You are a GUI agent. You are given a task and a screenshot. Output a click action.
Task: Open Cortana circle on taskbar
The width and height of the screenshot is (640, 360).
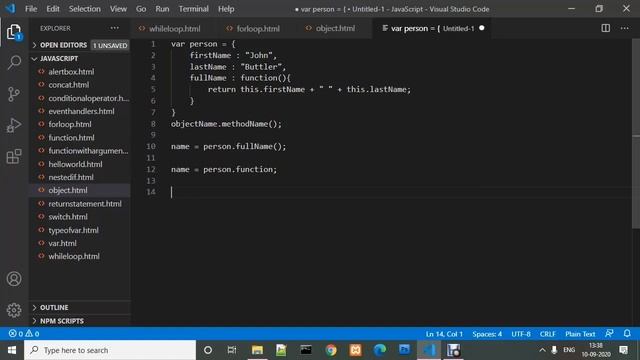[208, 350]
